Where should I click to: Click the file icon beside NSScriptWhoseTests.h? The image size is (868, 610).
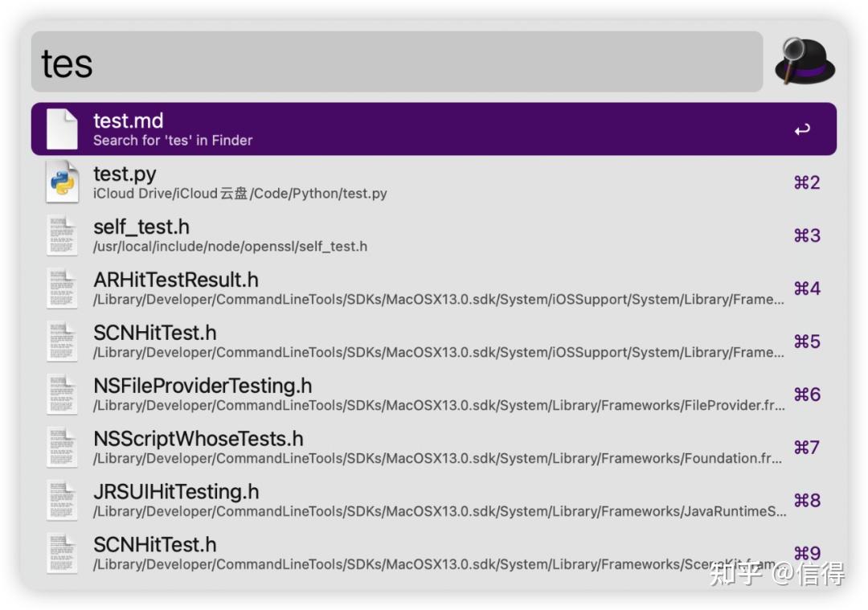point(62,447)
